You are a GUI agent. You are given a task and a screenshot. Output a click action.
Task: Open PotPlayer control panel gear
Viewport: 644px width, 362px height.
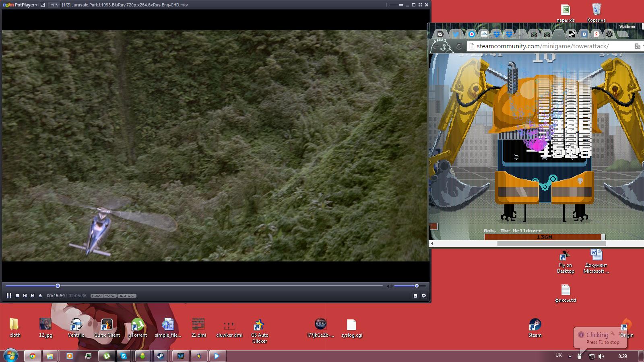tap(424, 296)
